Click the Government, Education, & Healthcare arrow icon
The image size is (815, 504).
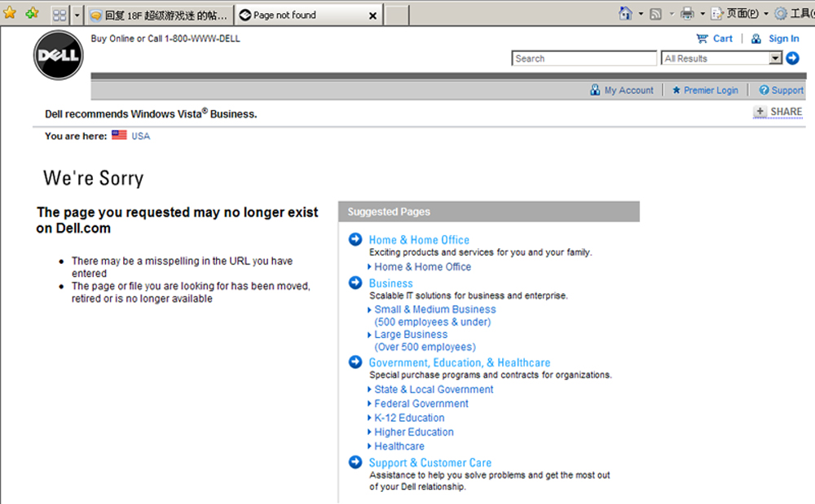pos(355,362)
